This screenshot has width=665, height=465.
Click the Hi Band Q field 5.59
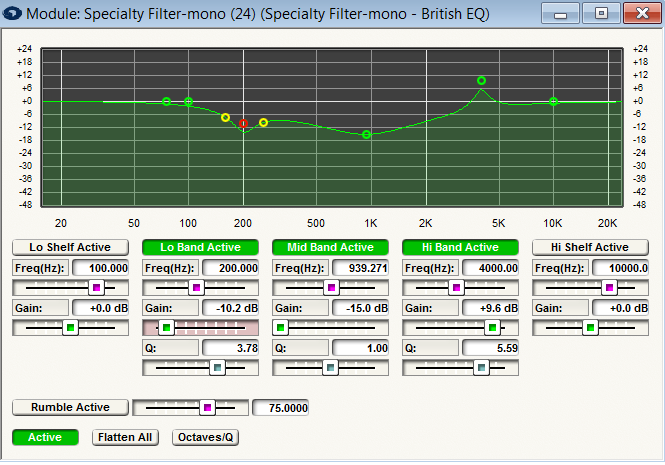[490, 348]
